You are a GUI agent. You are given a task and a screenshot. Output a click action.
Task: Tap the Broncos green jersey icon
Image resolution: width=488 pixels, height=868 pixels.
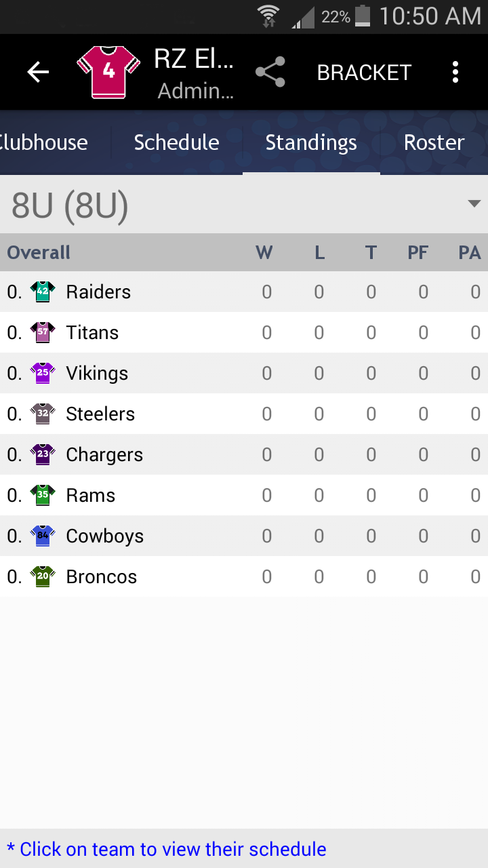click(x=43, y=576)
